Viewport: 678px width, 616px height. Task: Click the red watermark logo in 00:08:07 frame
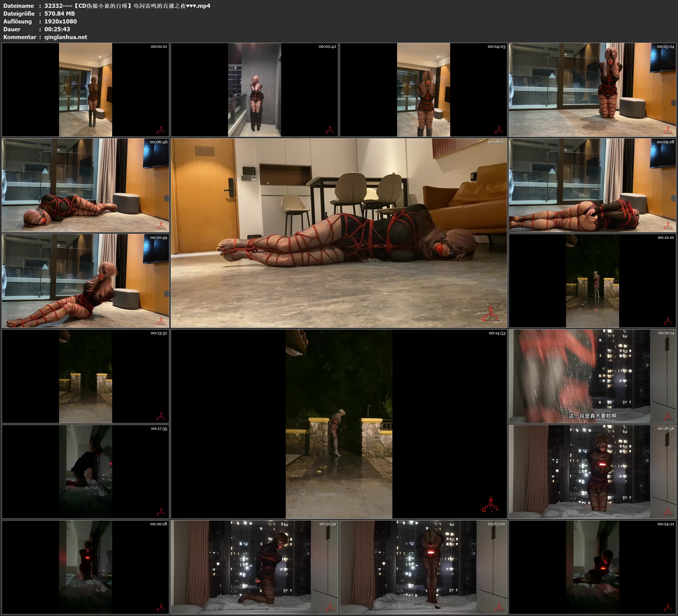pyautogui.click(x=491, y=313)
